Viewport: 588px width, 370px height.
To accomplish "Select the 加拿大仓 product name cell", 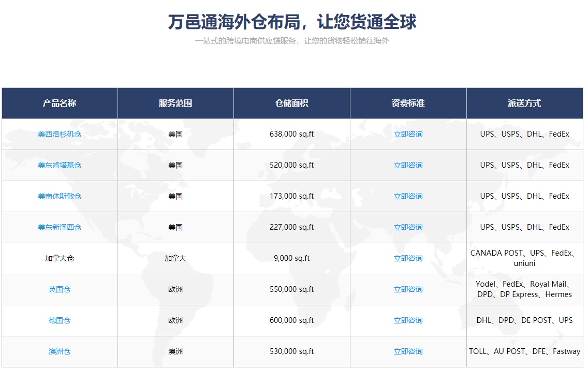I will click(59, 258).
